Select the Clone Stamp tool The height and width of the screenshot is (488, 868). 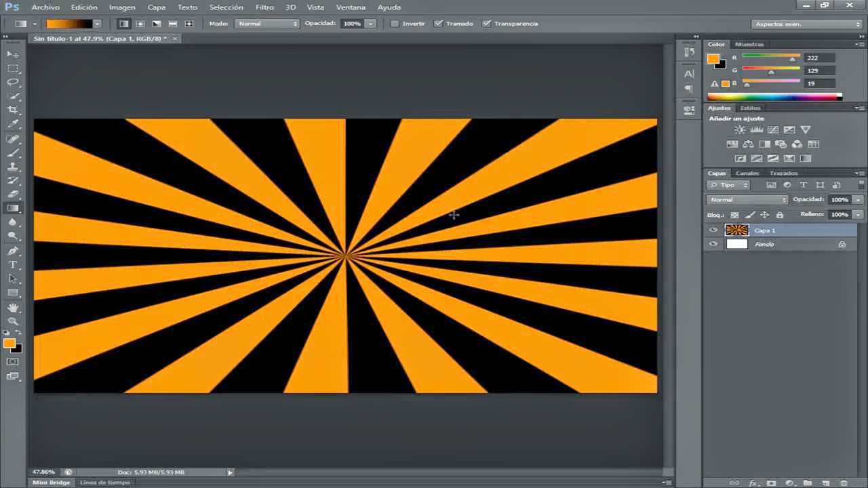pos(13,167)
